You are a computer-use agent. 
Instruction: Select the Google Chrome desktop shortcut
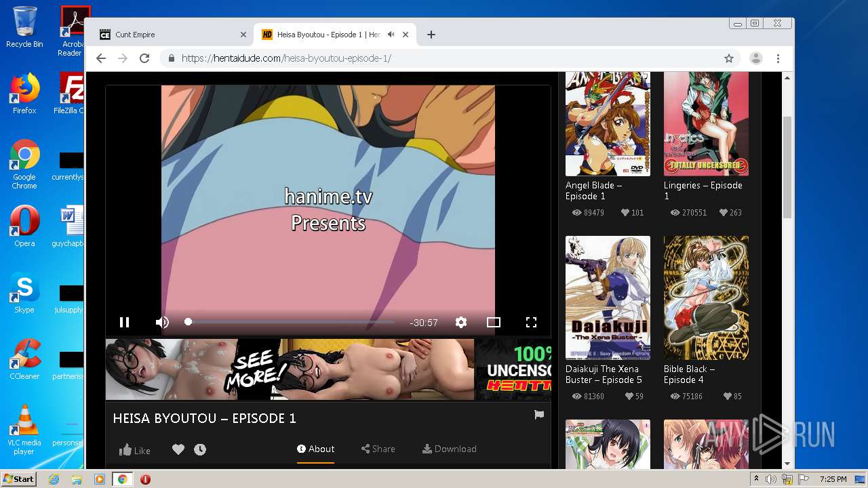[24, 165]
